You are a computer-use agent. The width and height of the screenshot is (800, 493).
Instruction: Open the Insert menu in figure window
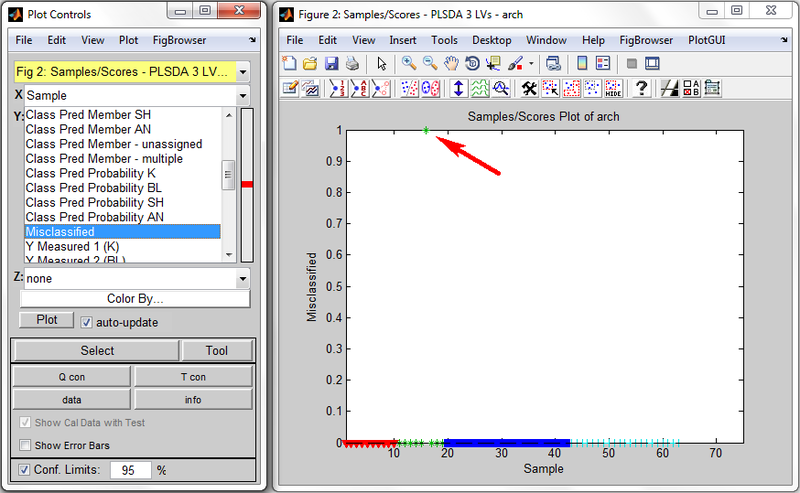coord(403,40)
